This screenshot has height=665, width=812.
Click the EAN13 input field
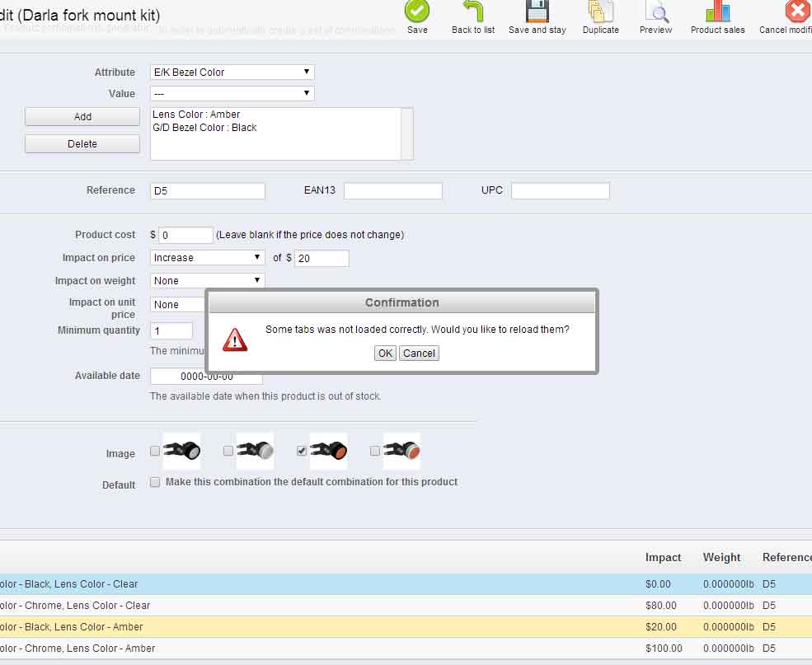pos(393,190)
